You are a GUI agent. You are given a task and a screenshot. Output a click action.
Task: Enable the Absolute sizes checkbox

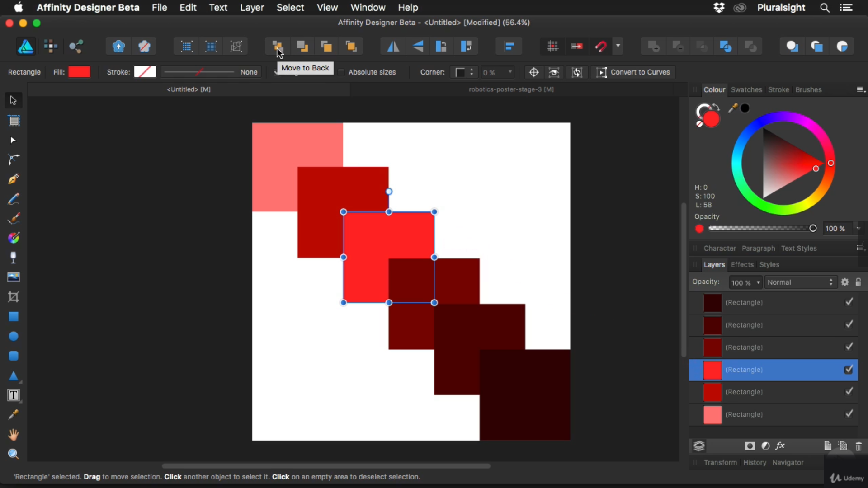point(341,72)
